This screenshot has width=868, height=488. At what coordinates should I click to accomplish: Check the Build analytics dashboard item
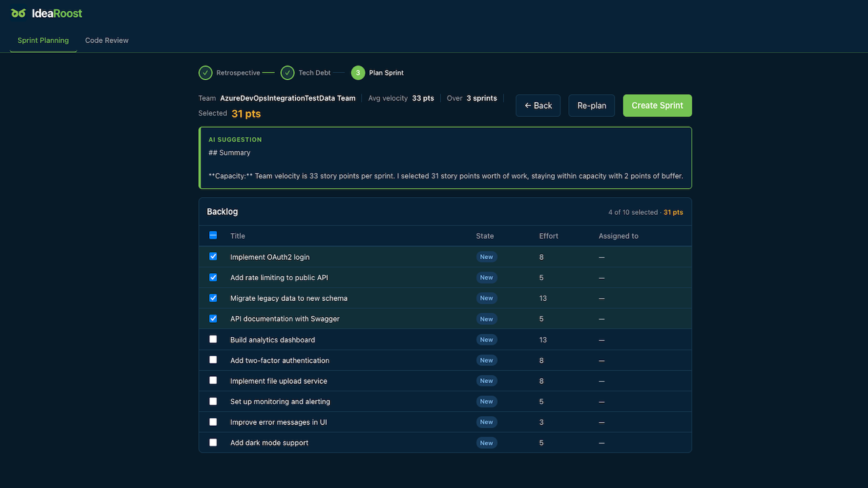[213, 339]
